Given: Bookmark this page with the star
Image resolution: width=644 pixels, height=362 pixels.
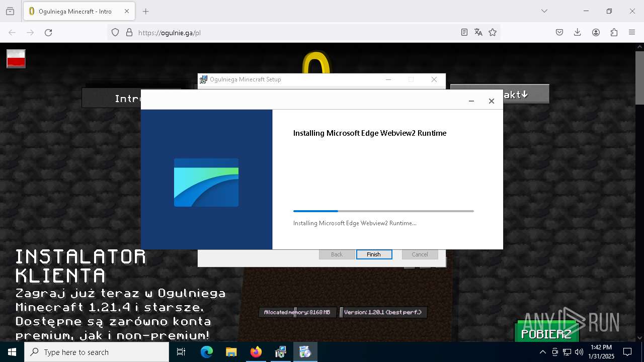Looking at the screenshot, I should pos(493,32).
